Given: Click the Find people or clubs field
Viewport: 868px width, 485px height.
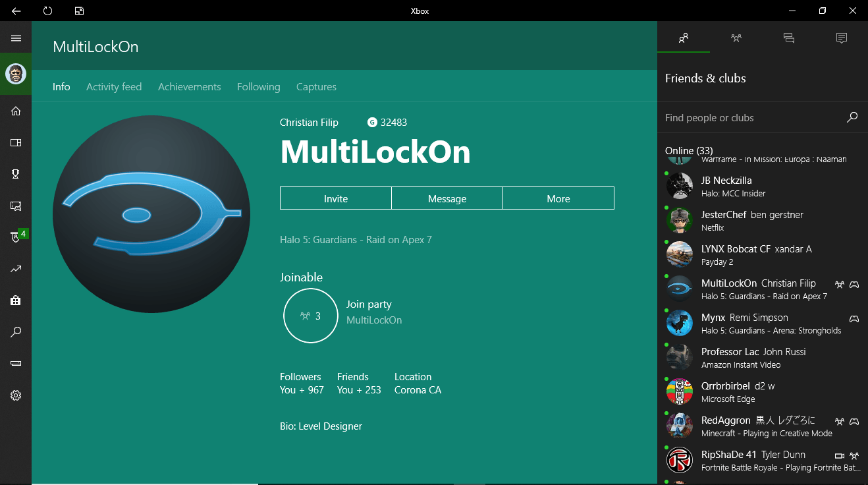Looking at the screenshot, I should pos(751,118).
